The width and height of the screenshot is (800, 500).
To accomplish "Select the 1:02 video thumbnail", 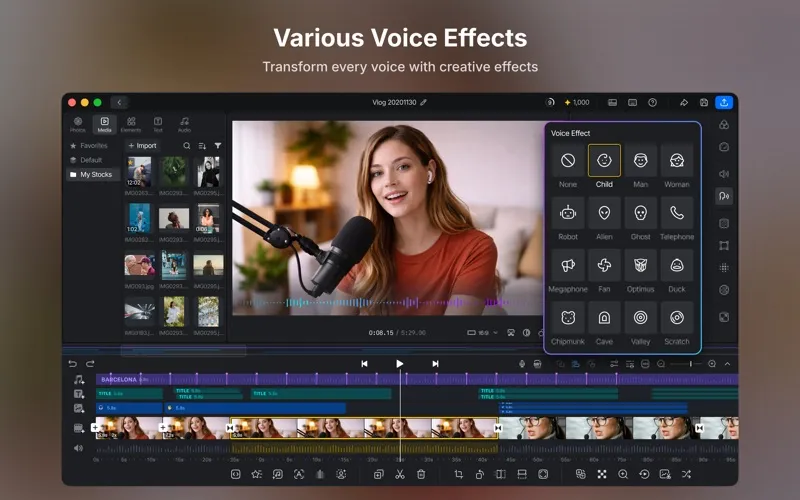I will point(139,218).
